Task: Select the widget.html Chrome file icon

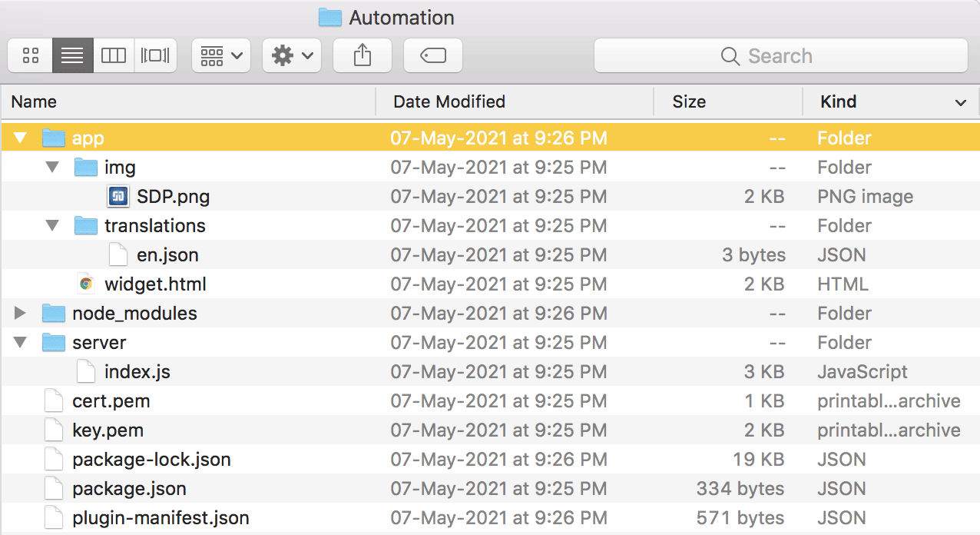Action: pyautogui.click(x=86, y=284)
